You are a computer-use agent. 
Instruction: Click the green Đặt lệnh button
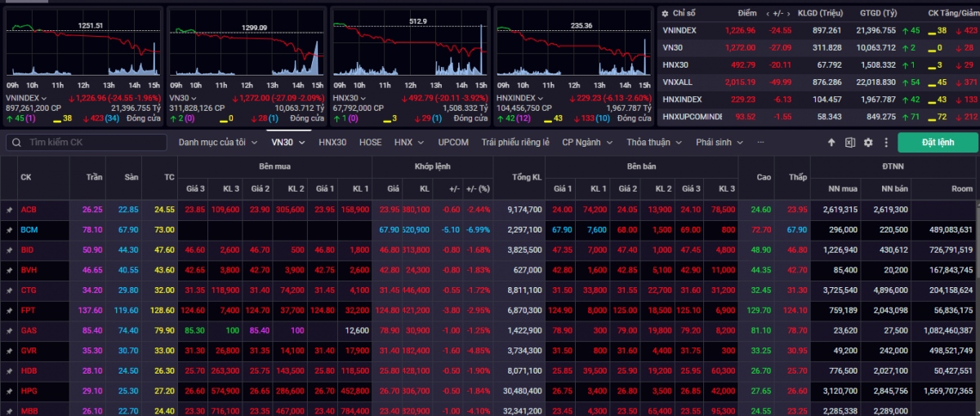tap(938, 142)
